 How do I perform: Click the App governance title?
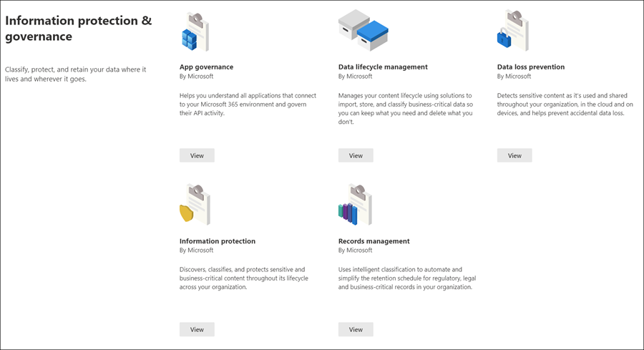pyautogui.click(x=206, y=67)
